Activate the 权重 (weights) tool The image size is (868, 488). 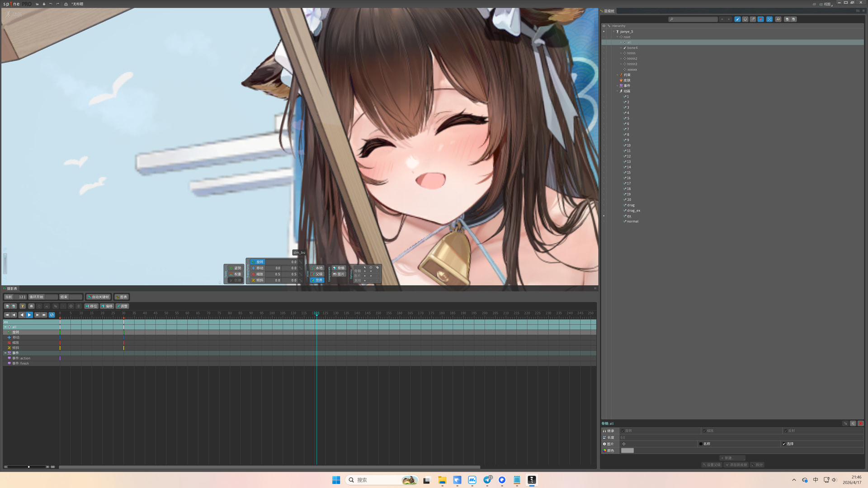(x=235, y=274)
